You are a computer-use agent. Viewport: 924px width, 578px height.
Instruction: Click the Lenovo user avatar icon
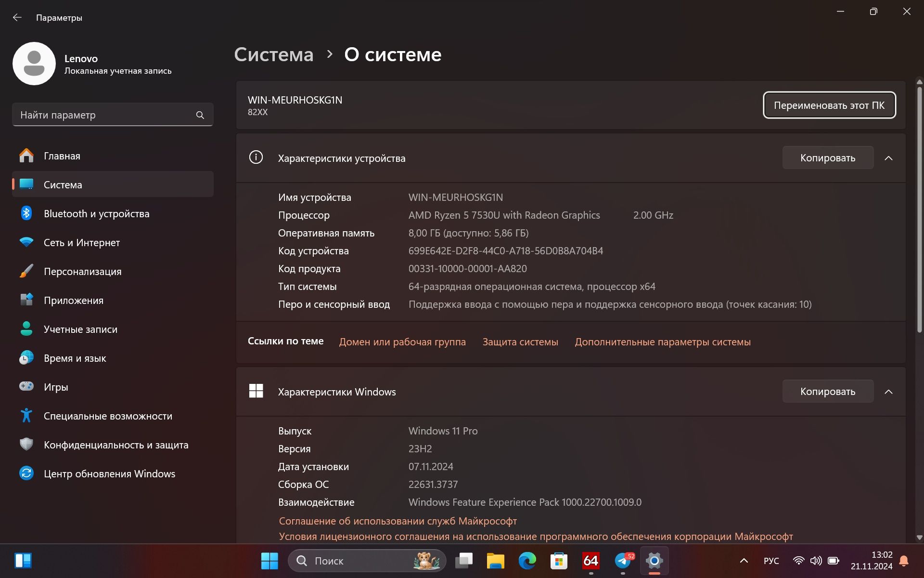[34, 64]
